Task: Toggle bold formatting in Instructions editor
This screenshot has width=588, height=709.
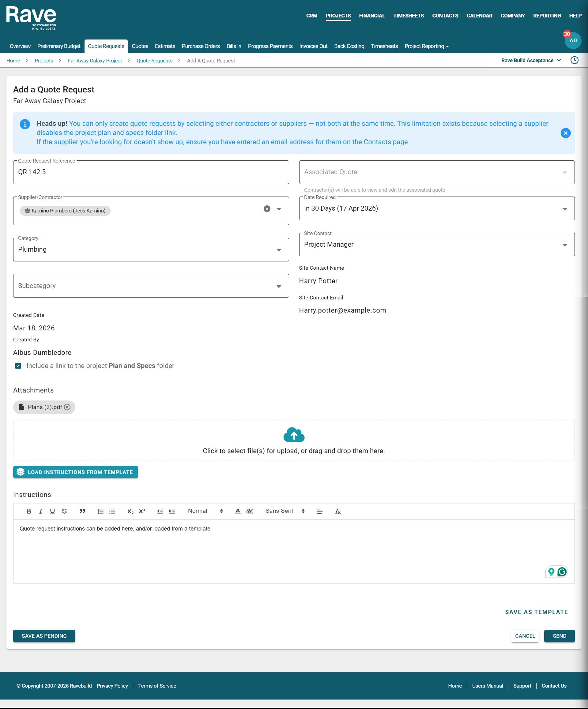Action: 29,511
